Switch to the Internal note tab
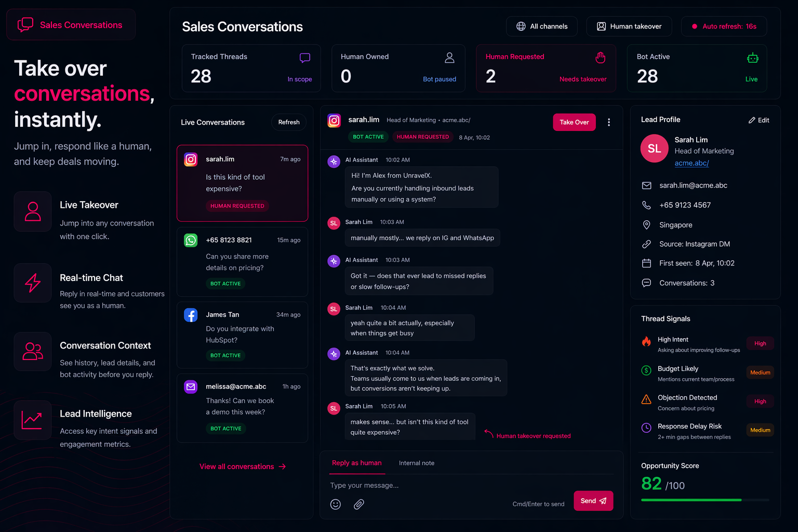This screenshot has width=798, height=532. tap(416, 463)
